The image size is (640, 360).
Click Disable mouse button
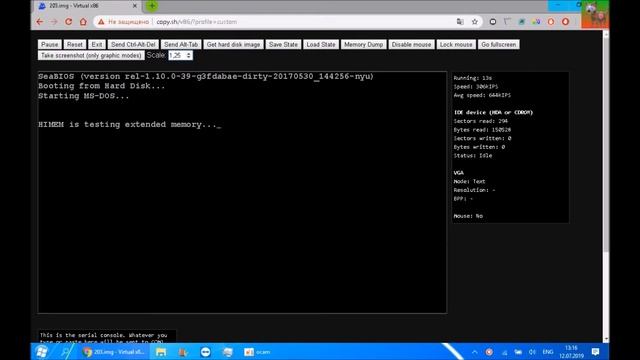click(x=411, y=44)
